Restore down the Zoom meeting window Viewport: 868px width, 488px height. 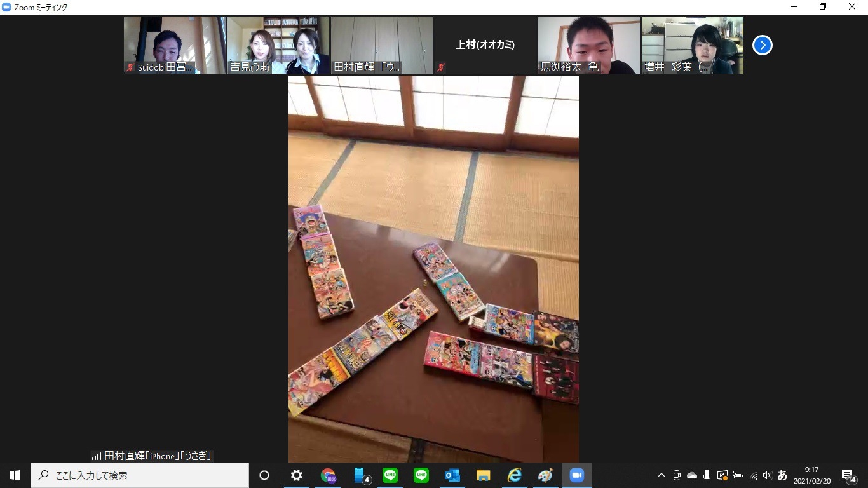click(823, 7)
